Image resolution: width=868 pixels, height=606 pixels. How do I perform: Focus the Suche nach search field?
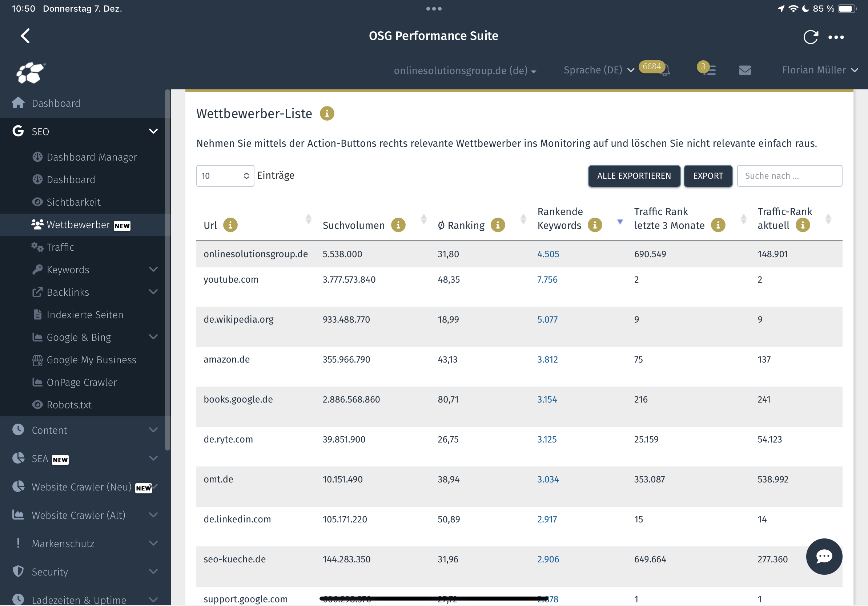point(789,176)
